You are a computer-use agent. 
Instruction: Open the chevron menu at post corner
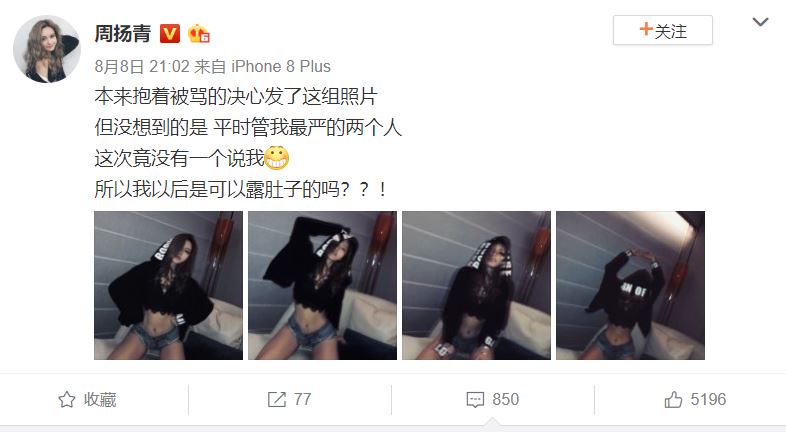pyautogui.click(x=760, y=22)
